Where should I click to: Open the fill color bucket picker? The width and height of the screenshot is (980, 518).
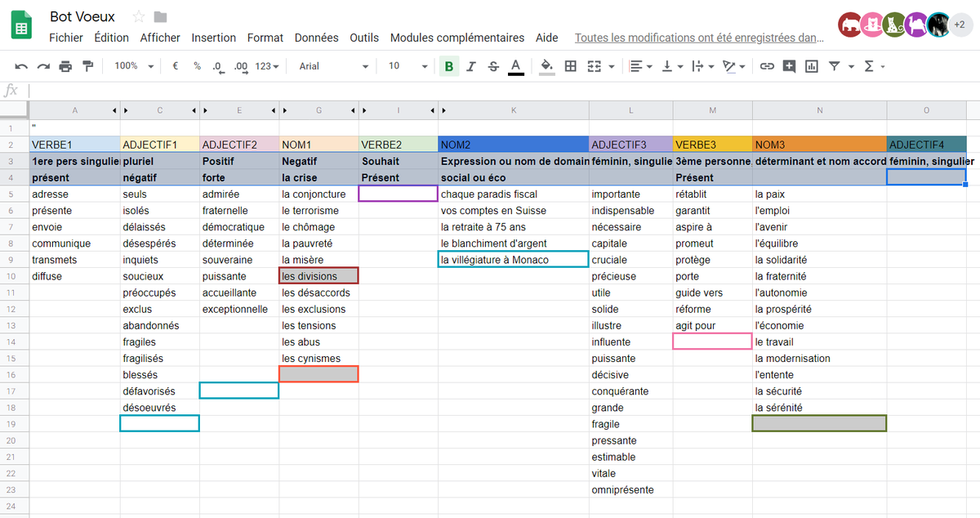click(x=547, y=66)
